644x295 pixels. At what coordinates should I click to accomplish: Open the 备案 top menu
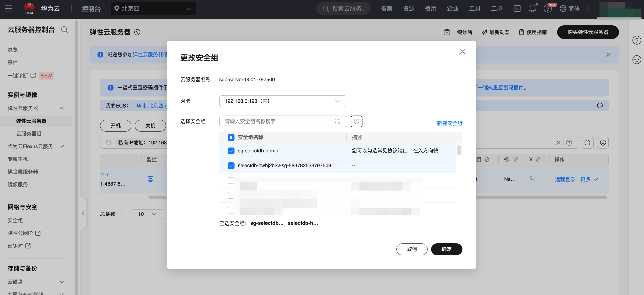click(386, 8)
